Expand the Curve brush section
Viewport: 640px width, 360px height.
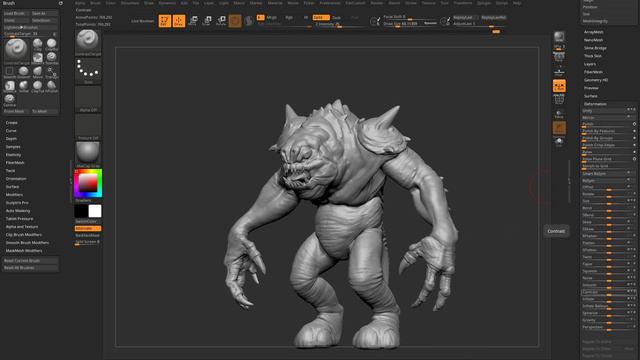click(11, 131)
